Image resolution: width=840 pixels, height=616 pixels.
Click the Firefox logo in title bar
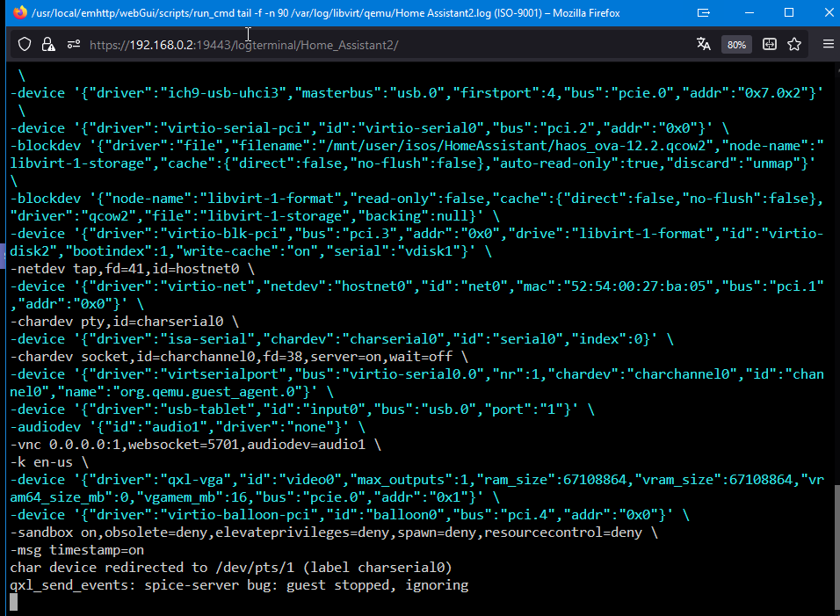coord(20,12)
